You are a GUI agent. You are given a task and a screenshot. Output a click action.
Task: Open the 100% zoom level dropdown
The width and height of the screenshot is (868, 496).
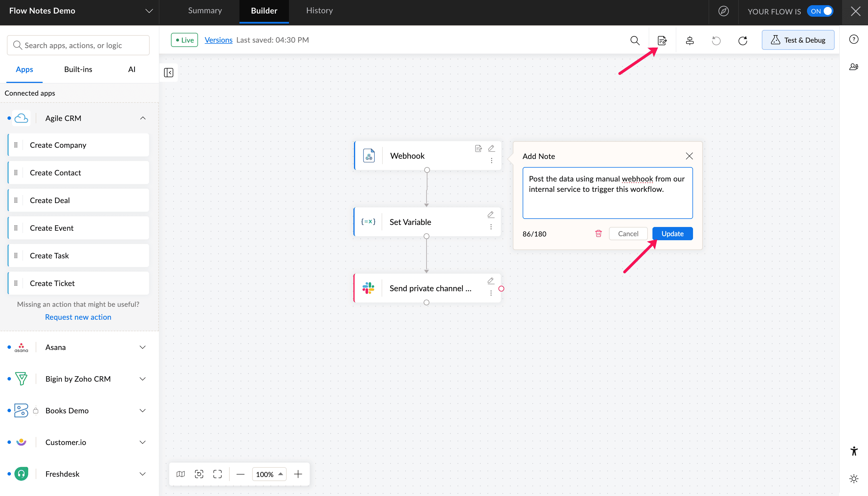[269, 474]
